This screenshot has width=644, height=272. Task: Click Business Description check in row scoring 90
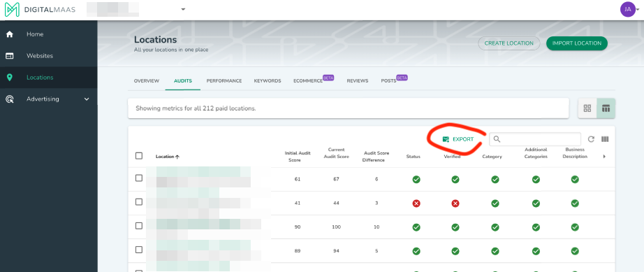(575, 227)
